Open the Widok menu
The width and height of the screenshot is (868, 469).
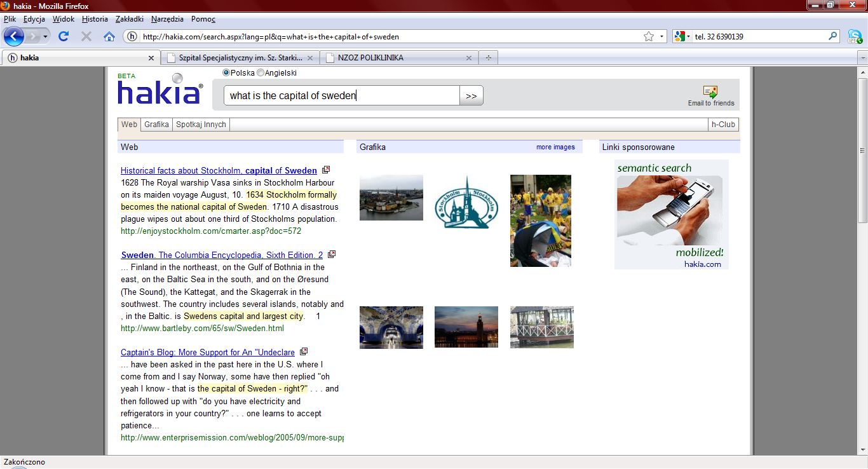click(64, 19)
